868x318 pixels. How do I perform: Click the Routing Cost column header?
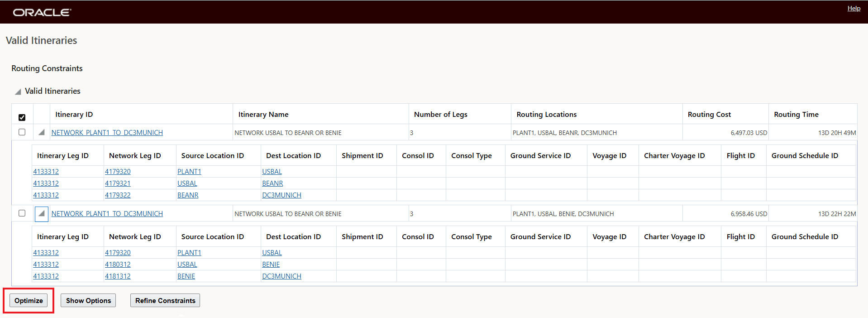[x=709, y=115]
